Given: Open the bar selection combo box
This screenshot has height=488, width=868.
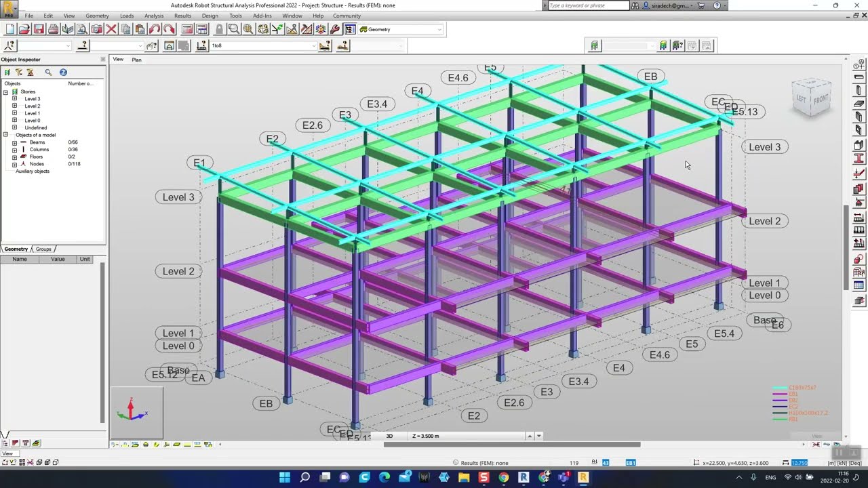Looking at the screenshot, I should (117, 45).
